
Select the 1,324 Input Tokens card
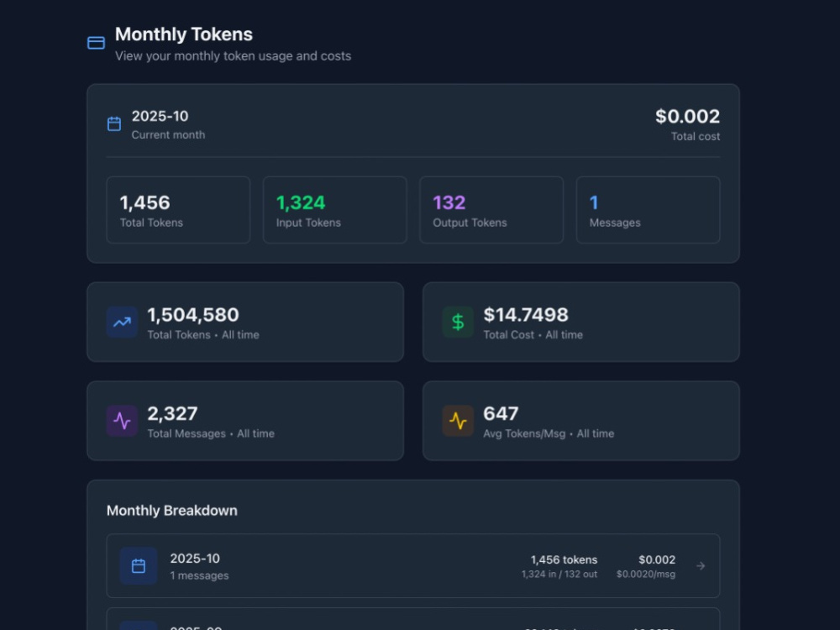click(335, 210)
